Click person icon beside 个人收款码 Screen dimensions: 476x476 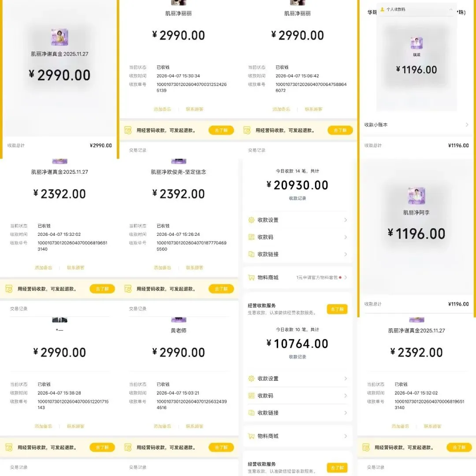click(x=382, y=9)
